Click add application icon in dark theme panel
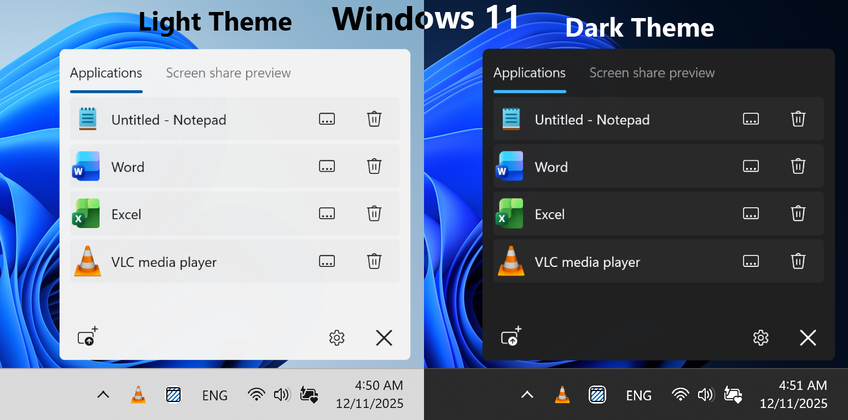 (511, 336)
